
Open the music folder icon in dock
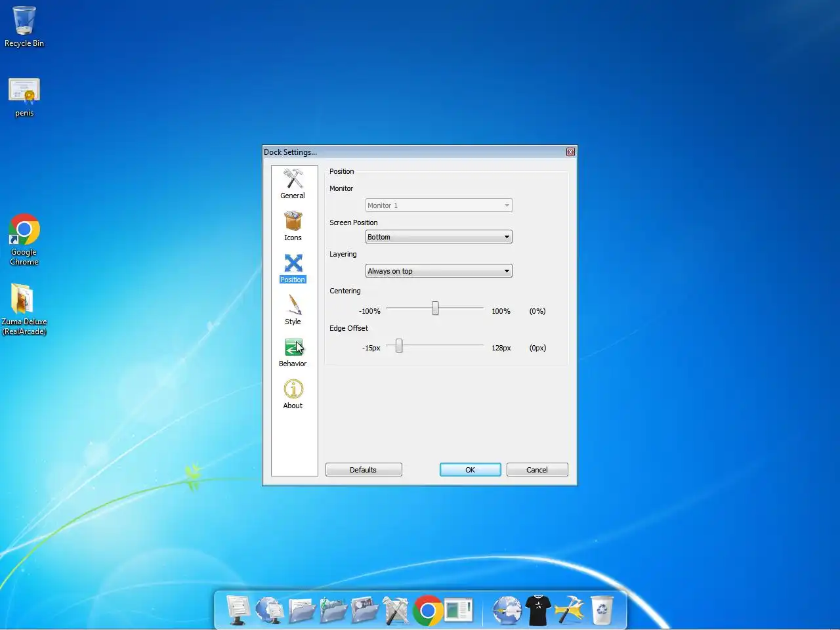[x=333, y=610]
